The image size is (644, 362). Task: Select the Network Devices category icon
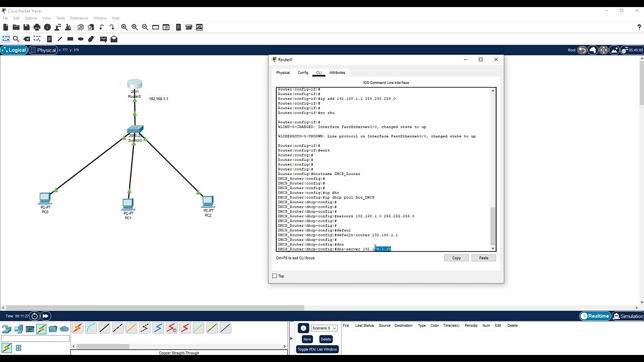[x=7, y=329]
